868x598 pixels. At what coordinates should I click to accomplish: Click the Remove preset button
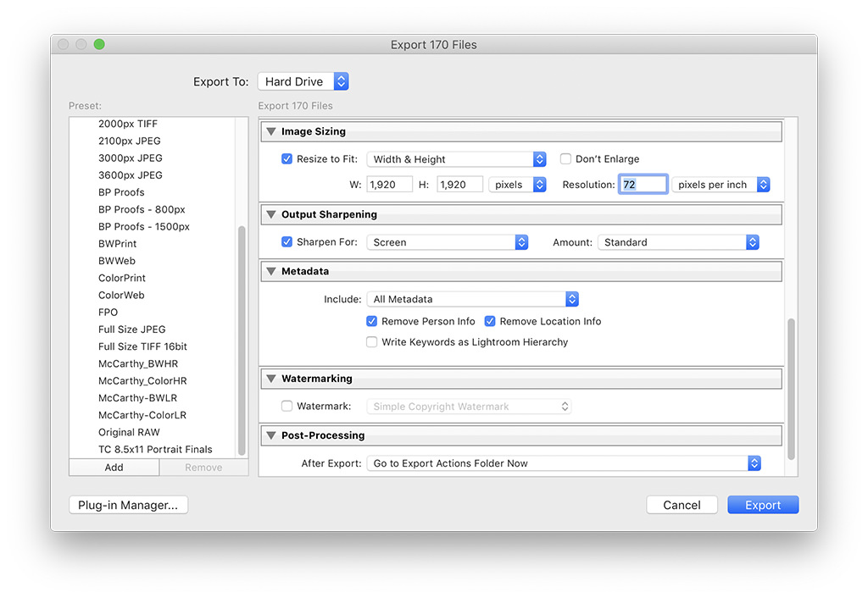pyautogui.click(x=203, y=468)
